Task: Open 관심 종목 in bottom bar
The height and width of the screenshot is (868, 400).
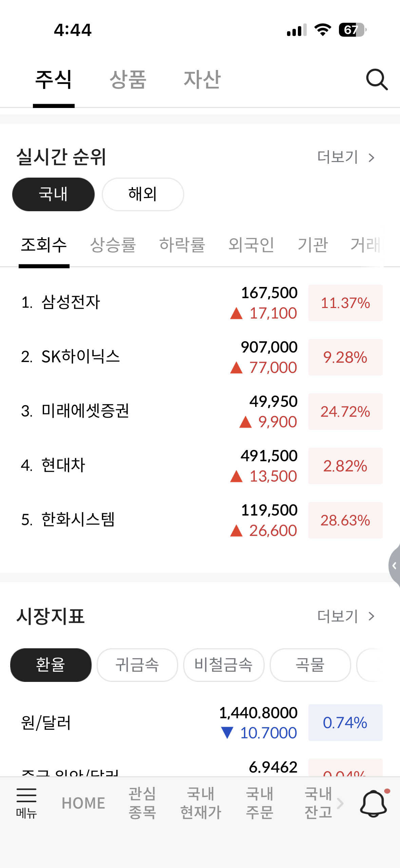Action: [x=142, y=803]
